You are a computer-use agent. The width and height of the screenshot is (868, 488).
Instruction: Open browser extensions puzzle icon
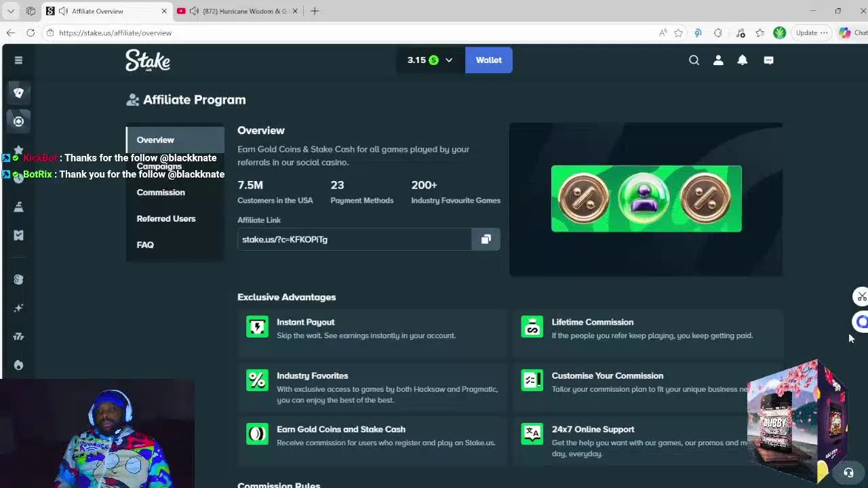tap(718, 33)
